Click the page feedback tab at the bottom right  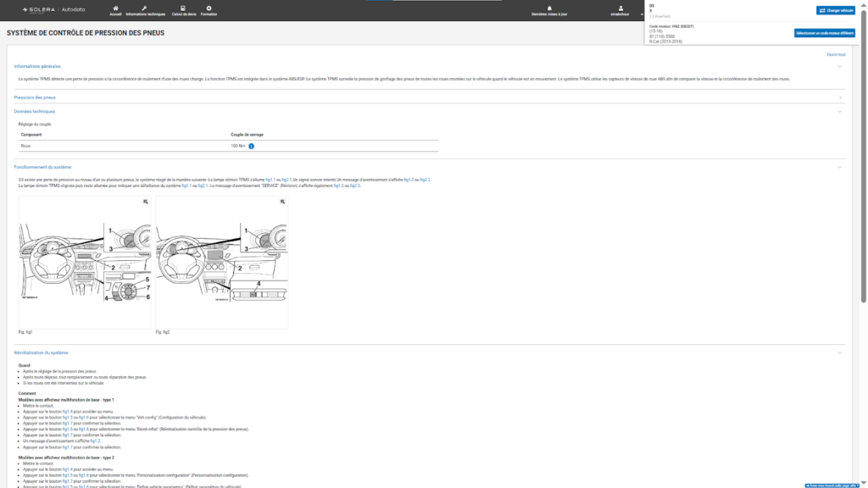point(832,485)
